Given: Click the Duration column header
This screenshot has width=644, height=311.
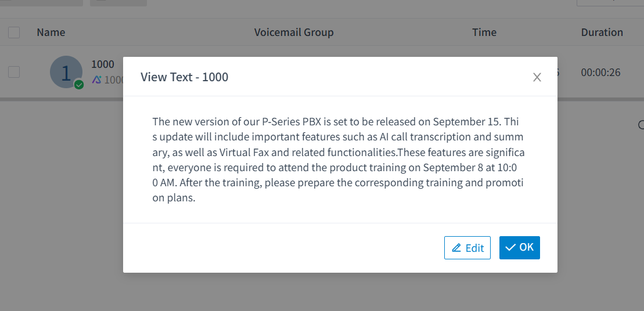Looking at the screenshot, I should 602,32.
